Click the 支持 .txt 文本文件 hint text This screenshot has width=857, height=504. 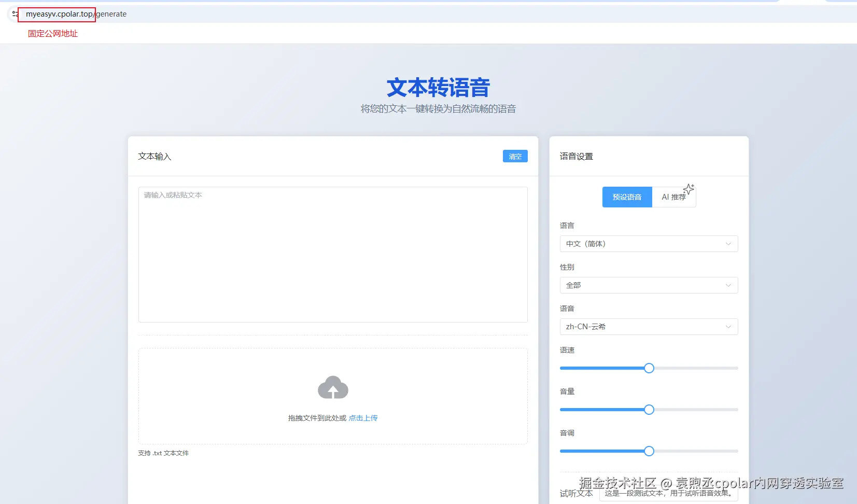[163, 453]
